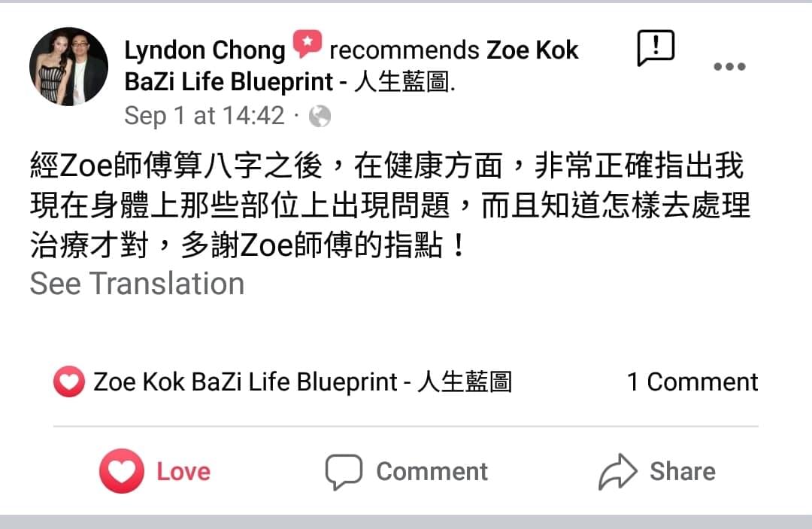View who reacted: Zoe Kok BaZi Life Blueprint
812x529 pixels.
[302, 382]
